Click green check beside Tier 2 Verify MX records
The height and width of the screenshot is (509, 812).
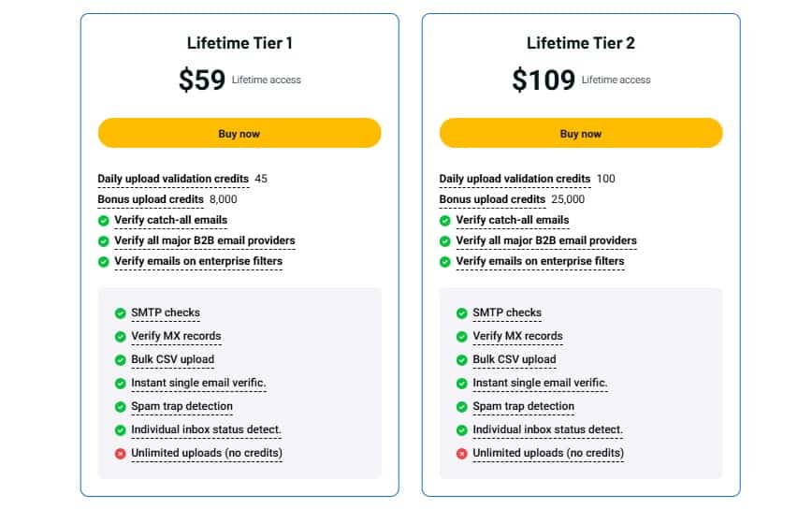462,337
